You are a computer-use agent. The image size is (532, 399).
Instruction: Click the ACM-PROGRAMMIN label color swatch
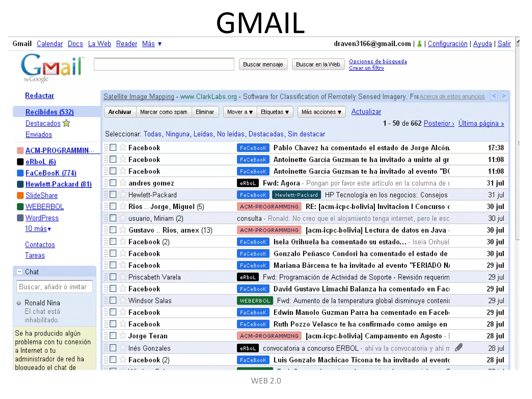[x=20, y=151]
